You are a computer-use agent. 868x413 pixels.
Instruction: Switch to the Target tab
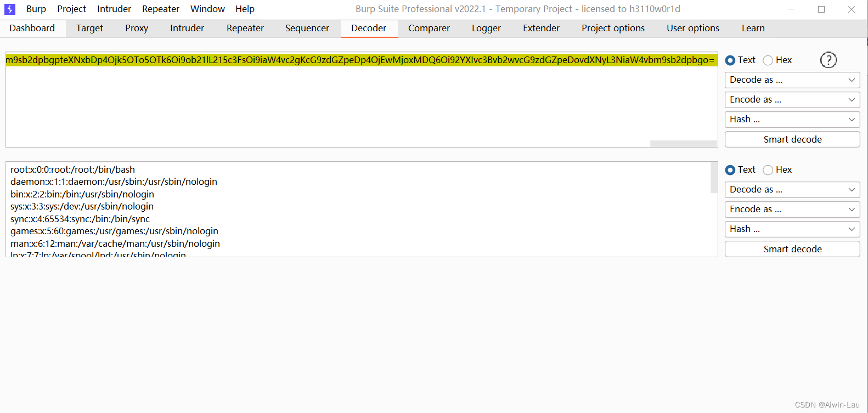(89, 29)
